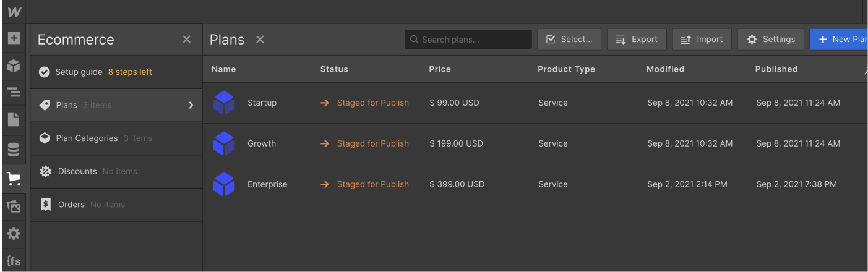Screen dimensions: 868x272
Task: Open the Add elements panel
Action: (14, 38)
